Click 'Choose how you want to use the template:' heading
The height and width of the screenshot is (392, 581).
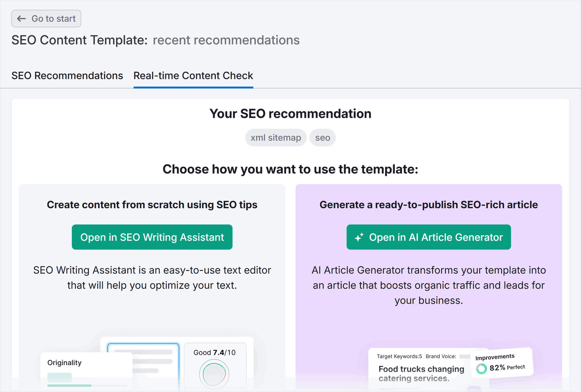290,169
